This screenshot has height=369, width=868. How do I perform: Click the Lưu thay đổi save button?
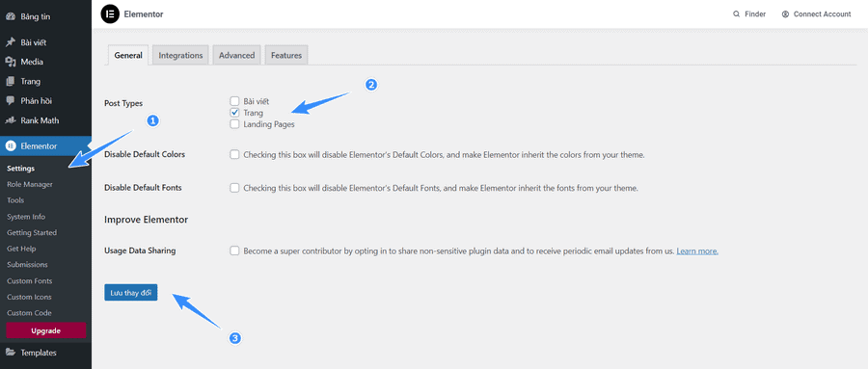coord(130,292)
